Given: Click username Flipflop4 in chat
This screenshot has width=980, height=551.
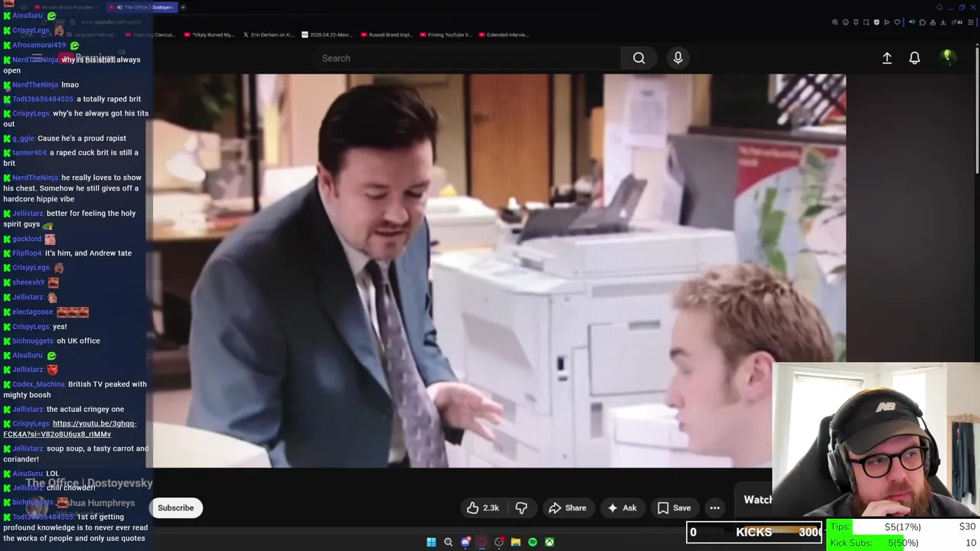Looking at the screenshot, I should pos(27,253).
